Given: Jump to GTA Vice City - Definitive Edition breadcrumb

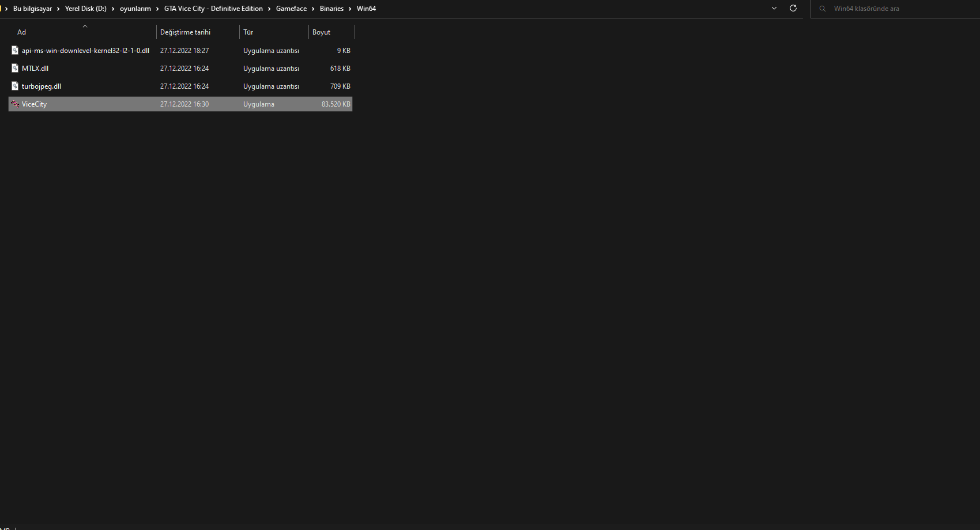Looking at the screenshot, I should [x=213, y=9].
